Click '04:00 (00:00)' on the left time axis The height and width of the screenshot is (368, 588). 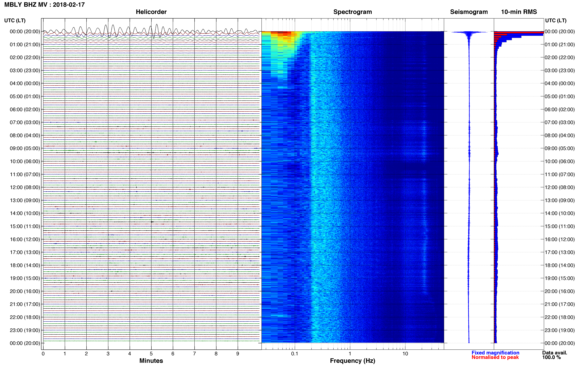tap(25, 83)
